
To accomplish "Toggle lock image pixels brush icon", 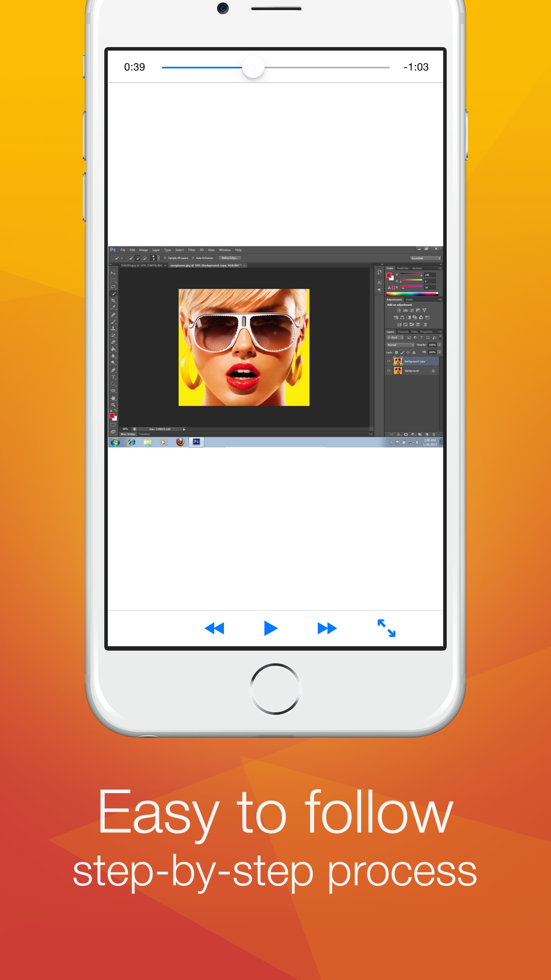I will point(402,352).
